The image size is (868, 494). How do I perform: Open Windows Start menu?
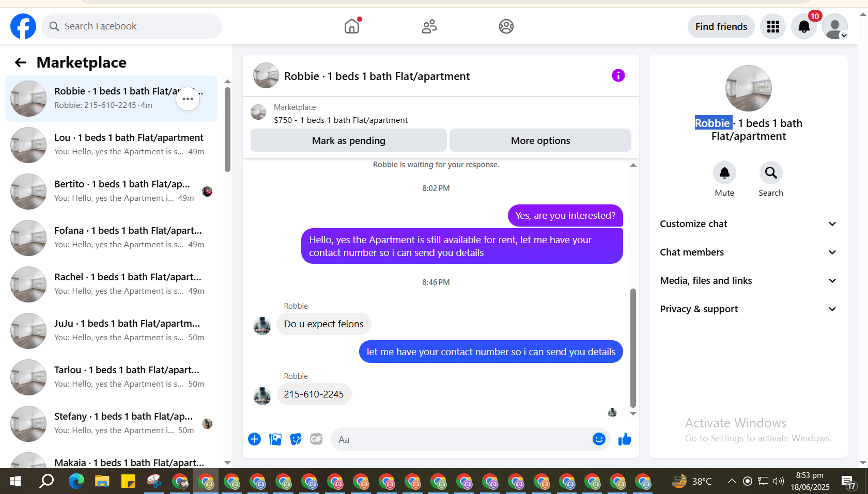click(16, 482)
